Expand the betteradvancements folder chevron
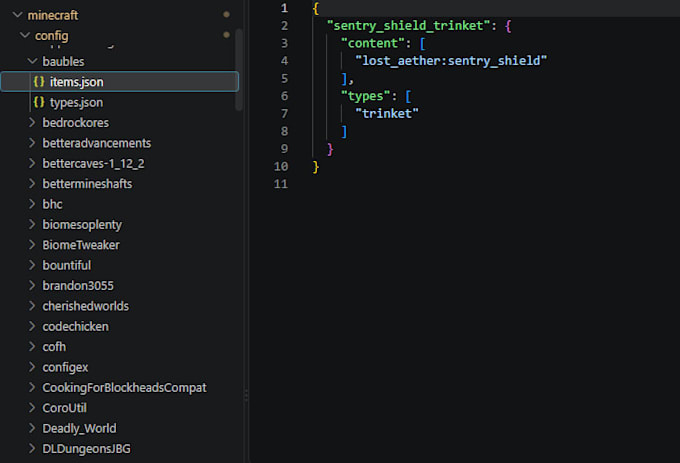Image resolution: width=680 pixels, height=463 pixels. coord(32,143)
